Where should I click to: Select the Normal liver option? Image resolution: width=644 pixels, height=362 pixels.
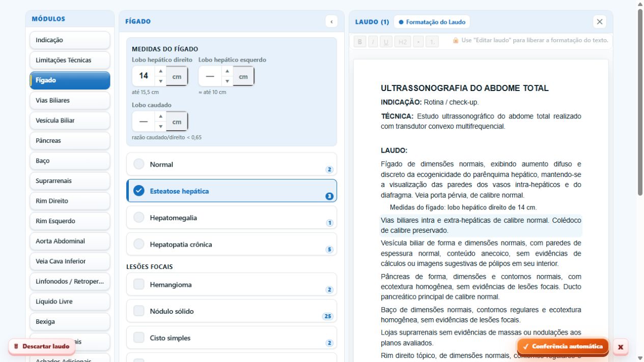232,164
